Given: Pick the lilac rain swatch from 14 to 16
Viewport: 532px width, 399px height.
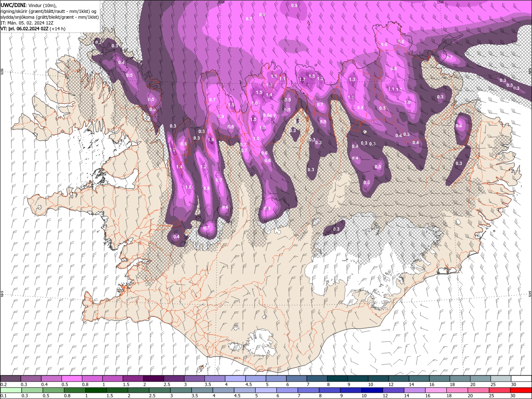Looking at the screenshot, I should pos(414,390).
